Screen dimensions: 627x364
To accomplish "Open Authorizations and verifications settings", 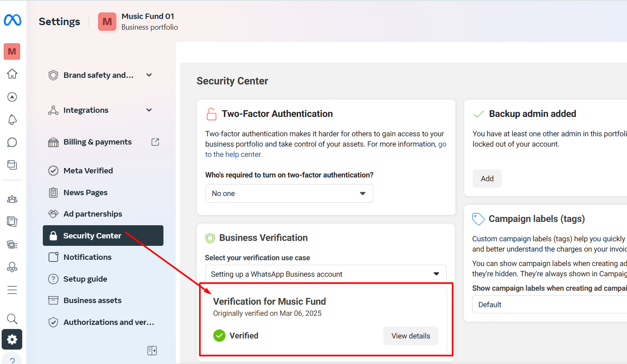I will tap(103, 322).
